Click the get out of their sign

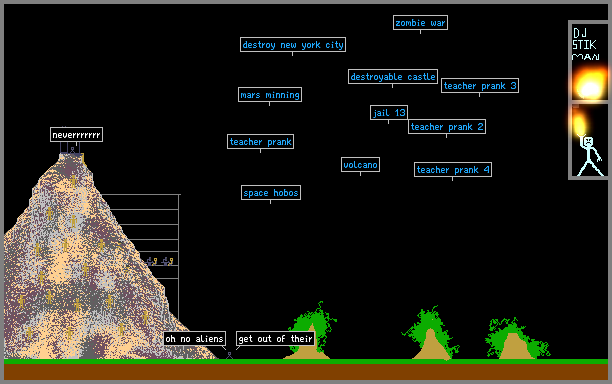(x=275, y=338)
